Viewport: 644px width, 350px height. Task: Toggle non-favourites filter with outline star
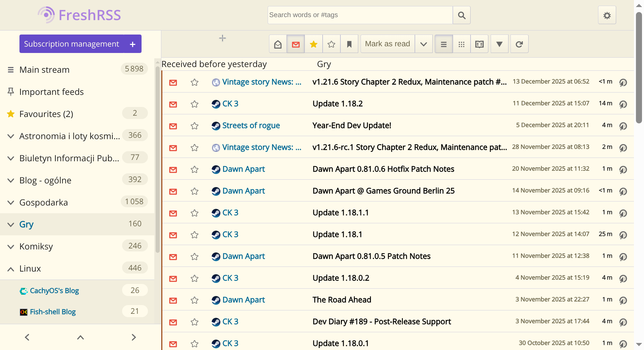(331, 44)
